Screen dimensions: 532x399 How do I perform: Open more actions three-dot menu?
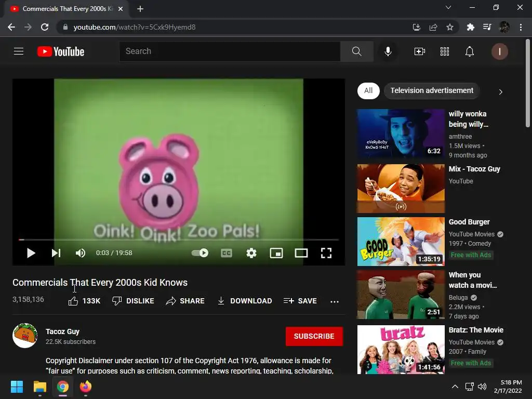335,301
